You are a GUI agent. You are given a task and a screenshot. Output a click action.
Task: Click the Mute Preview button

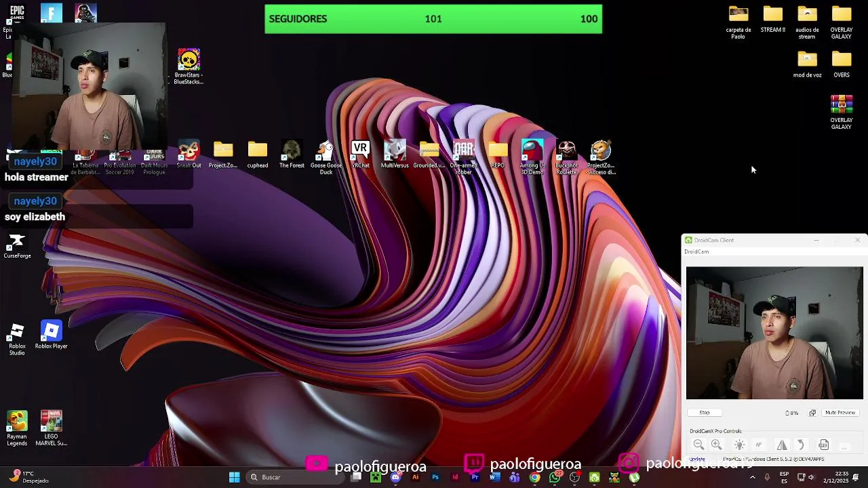point(840,412)
